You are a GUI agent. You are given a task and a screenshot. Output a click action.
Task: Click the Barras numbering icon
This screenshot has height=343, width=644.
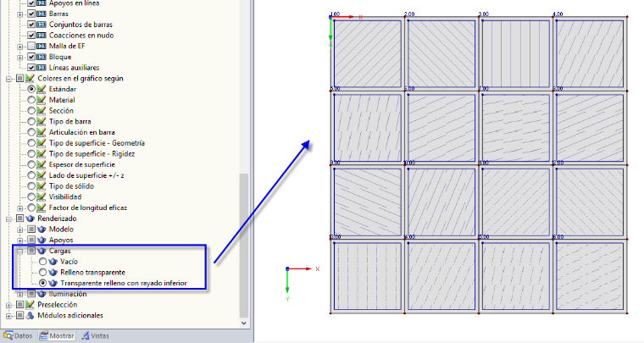point(42,14)
